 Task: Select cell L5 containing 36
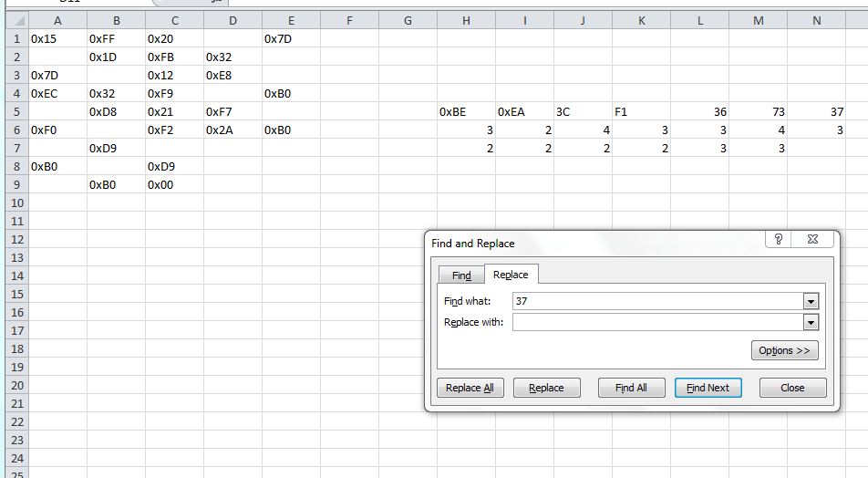699,112
